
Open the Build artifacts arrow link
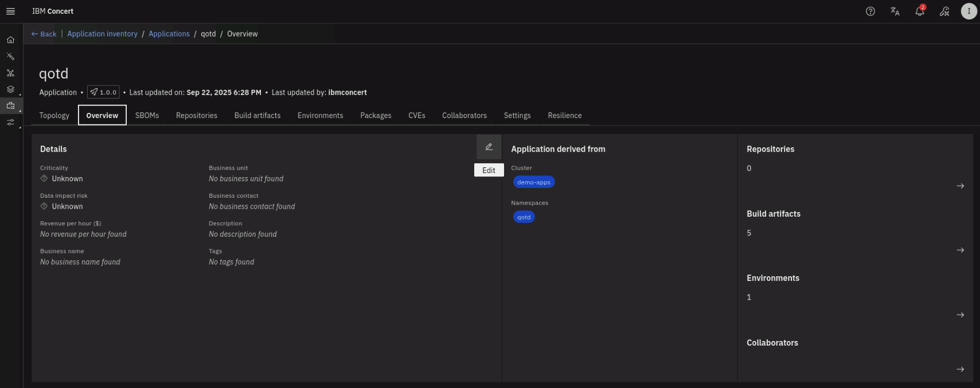tap(960, 250)
